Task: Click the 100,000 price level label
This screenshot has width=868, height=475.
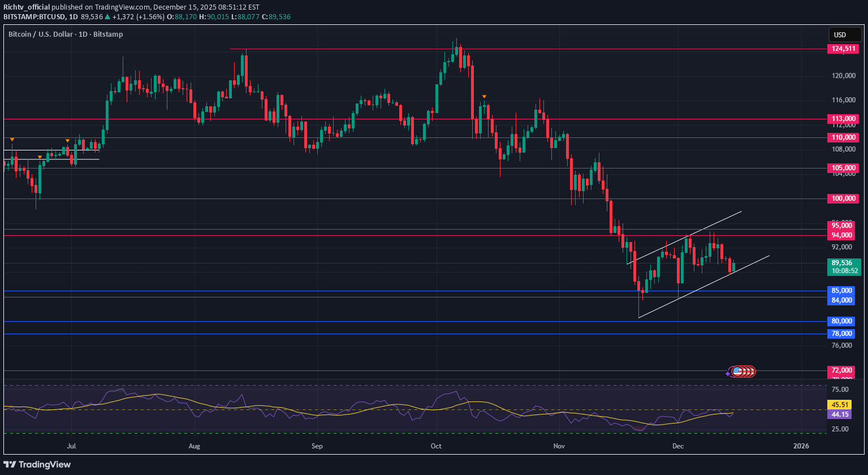Action: 843,198
